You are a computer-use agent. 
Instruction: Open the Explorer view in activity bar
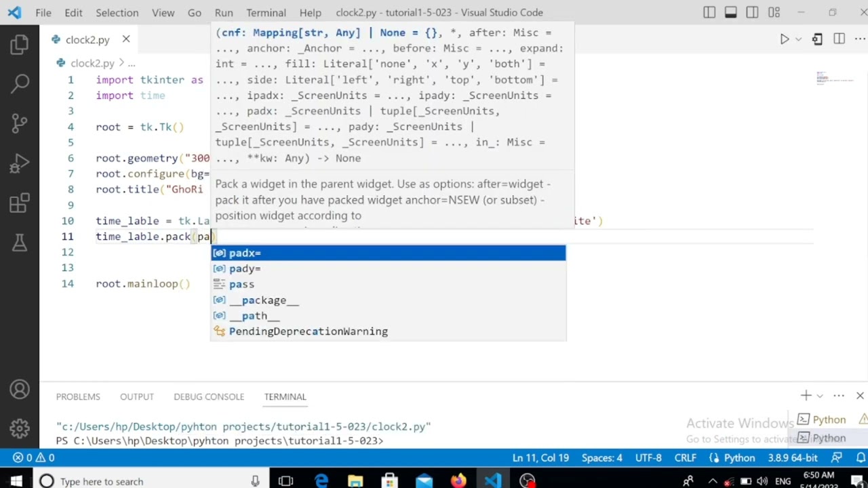pos(20,45)
